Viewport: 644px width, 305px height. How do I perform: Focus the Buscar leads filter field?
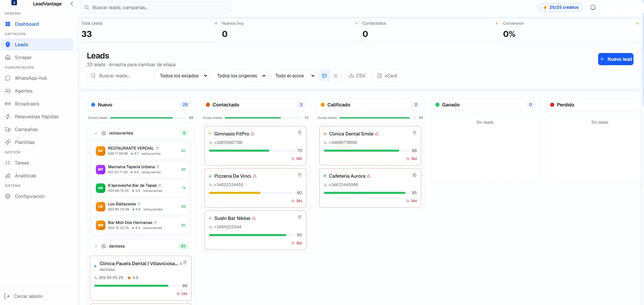coord(119,76)
